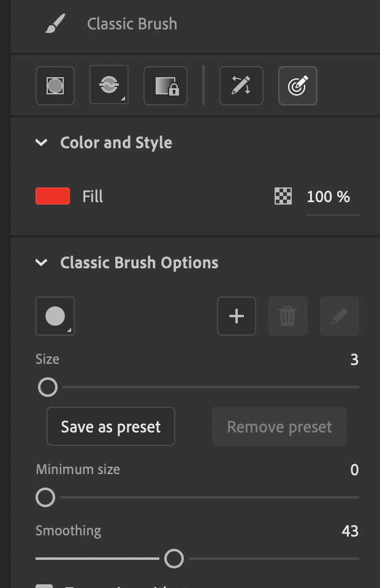Viewport: 380px width, 588px height.
Task: Collapse the Color and Style section
Action: point(41,142)
